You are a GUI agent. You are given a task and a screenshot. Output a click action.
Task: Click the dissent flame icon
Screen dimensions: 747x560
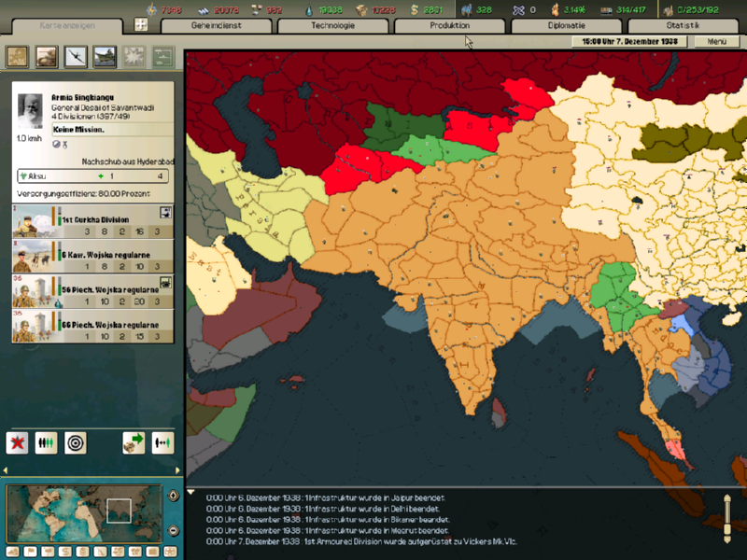click(555, 9)
